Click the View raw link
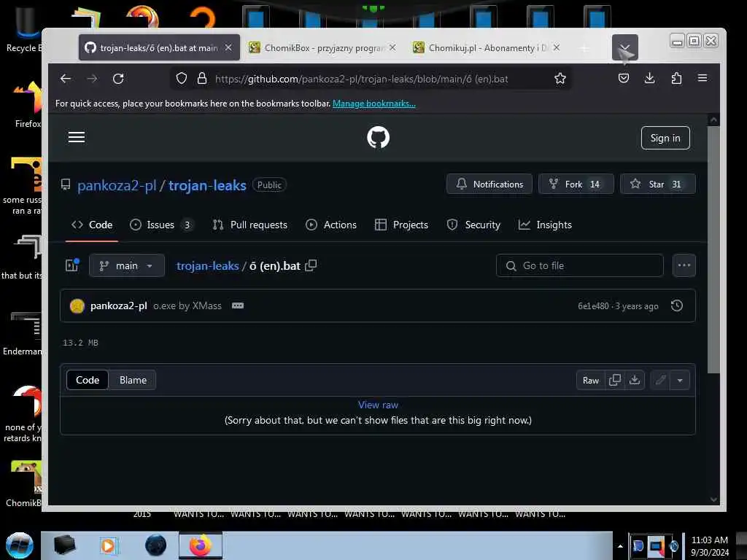Screen dimensions: 747x560 point(379,405)
